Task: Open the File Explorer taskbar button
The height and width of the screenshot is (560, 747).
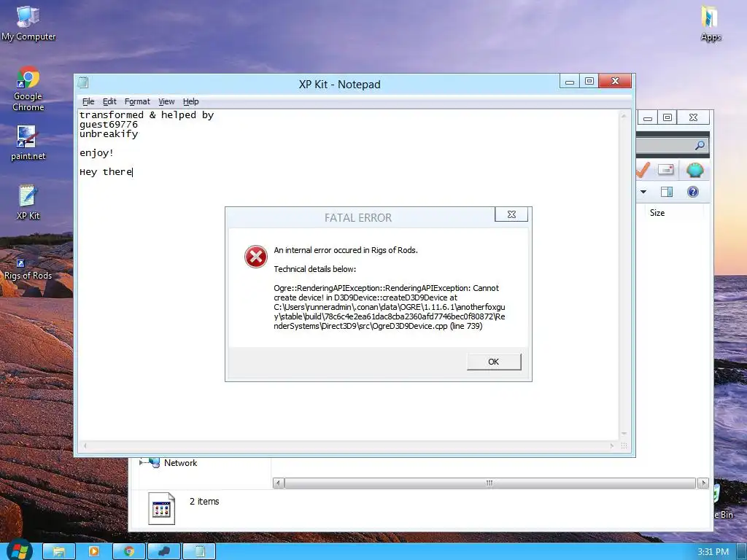Action: click(x=58, y=551)
